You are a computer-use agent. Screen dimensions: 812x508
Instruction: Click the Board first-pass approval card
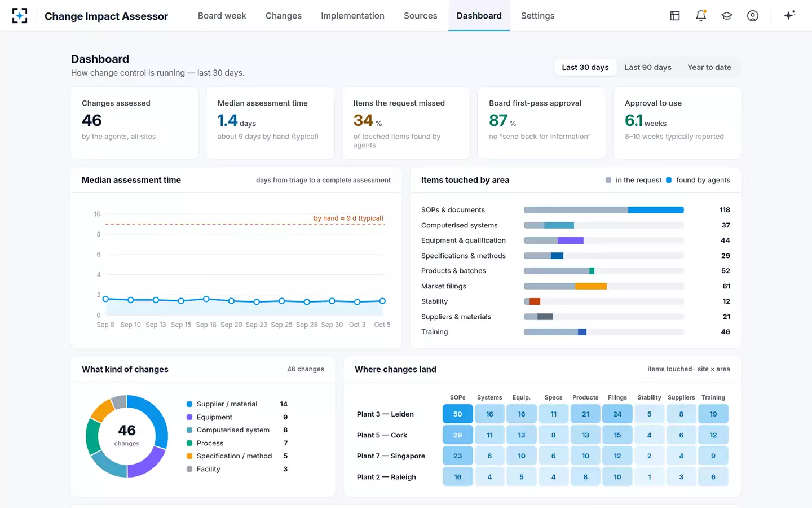coord(541,123)
